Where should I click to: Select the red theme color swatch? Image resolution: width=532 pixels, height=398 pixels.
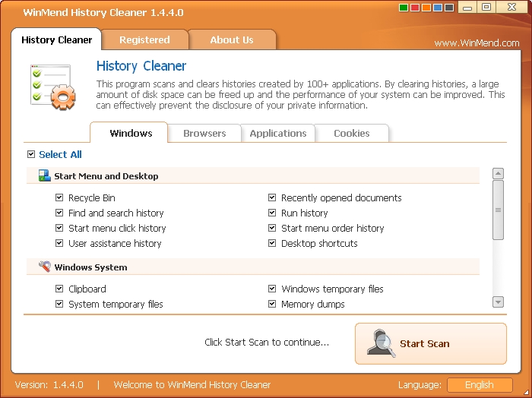(415, 8)
